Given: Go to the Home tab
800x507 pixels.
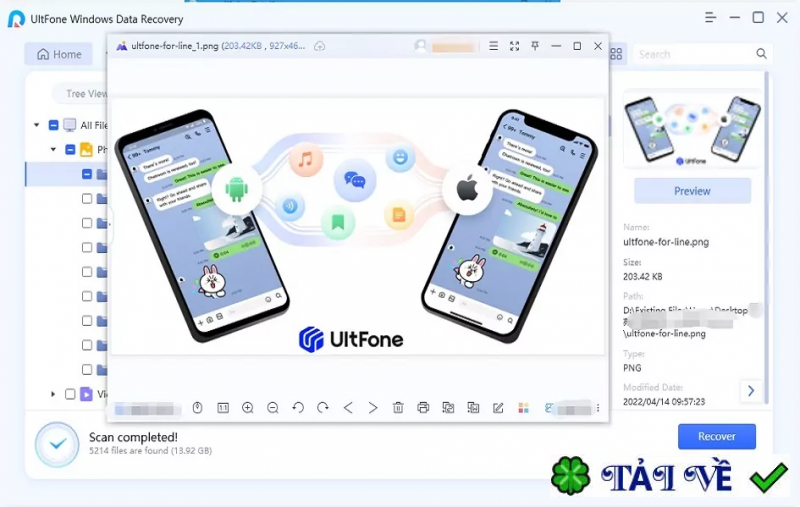Looking at the screenshot, I should coord(59,54).
